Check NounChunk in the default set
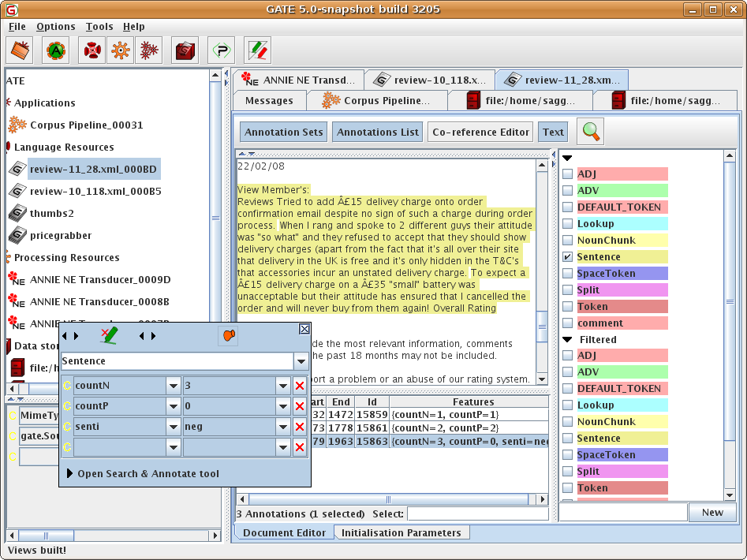Screen dimensions: 747x560 (x=567, y=240)
